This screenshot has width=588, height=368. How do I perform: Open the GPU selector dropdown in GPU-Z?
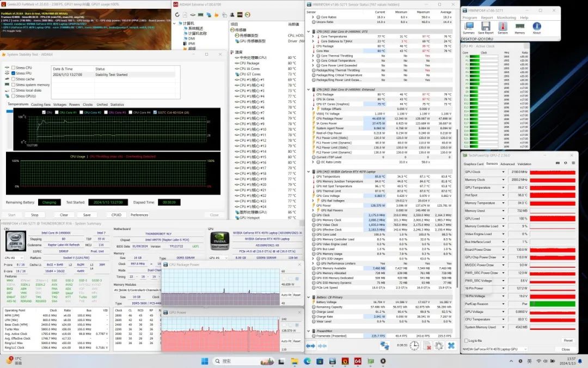pyautogui.click(x=494, y=349)
